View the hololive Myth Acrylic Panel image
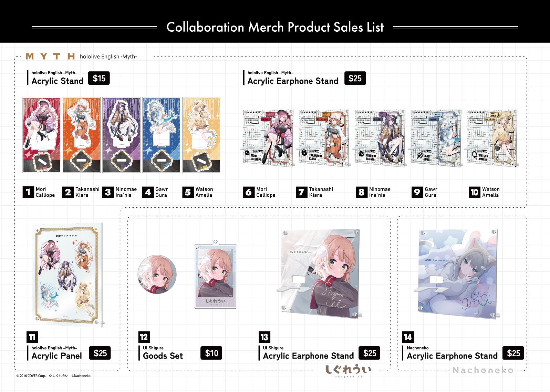This screenshot has width=550, height=392. [x=69, y=275]
